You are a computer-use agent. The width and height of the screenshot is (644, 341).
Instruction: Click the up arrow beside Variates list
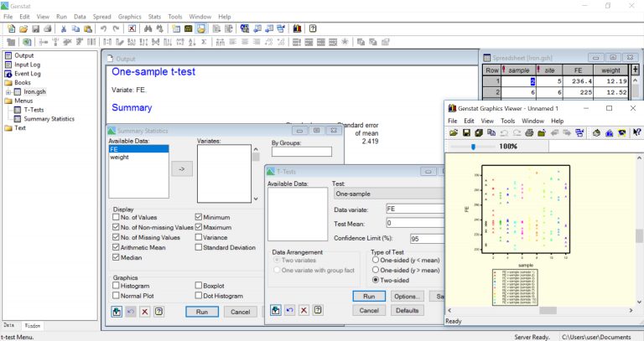(x=256, y=149)
